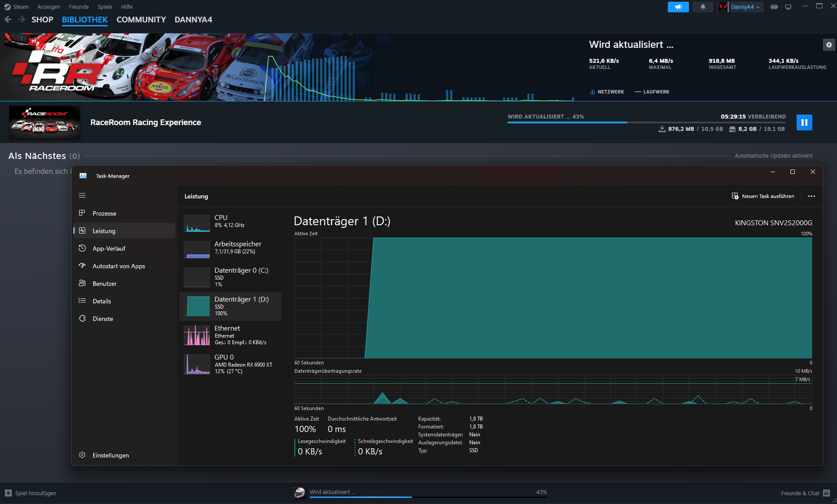
Task: Open Task-Manager more options ellipsis
Action: (811, 196)
